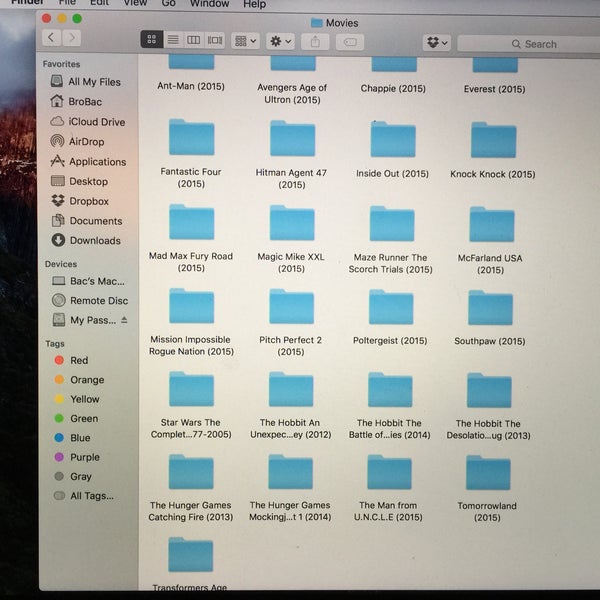Open the item arrangement dropdown

[x=245, y=41]
